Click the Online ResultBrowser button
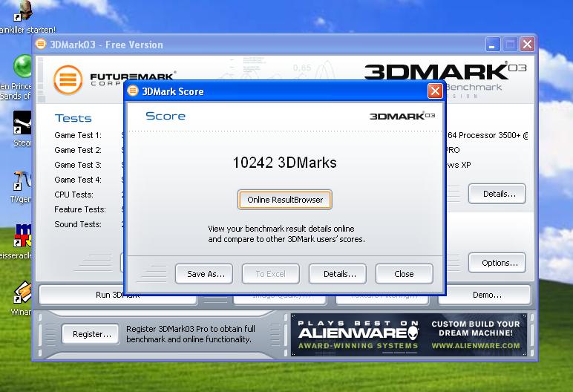 tap(285, 200)
